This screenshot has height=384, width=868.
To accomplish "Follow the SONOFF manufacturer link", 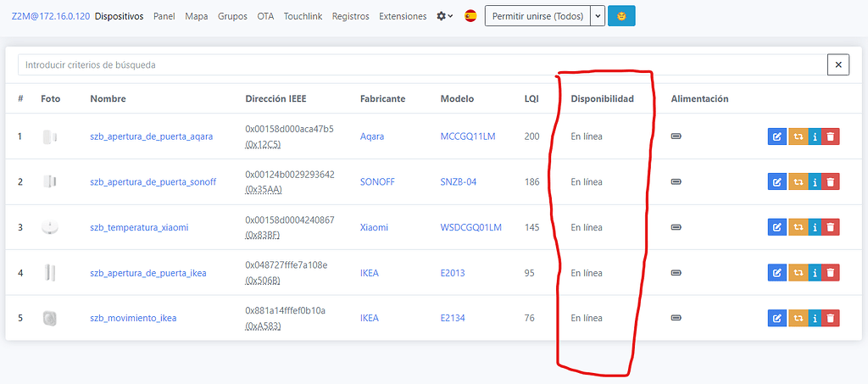I will [x=377, y=181].
